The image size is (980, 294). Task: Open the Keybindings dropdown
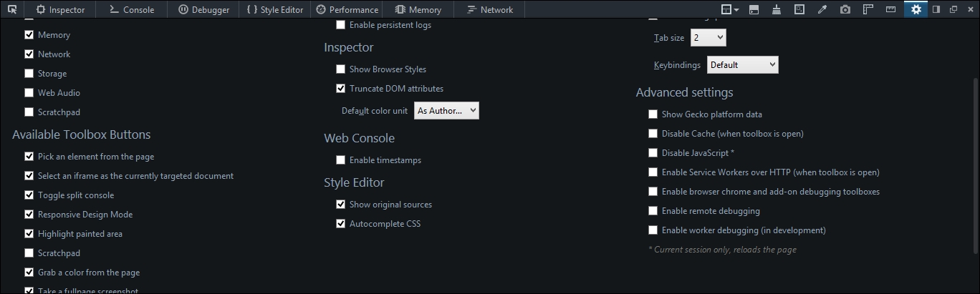click(x=742, y=64)
